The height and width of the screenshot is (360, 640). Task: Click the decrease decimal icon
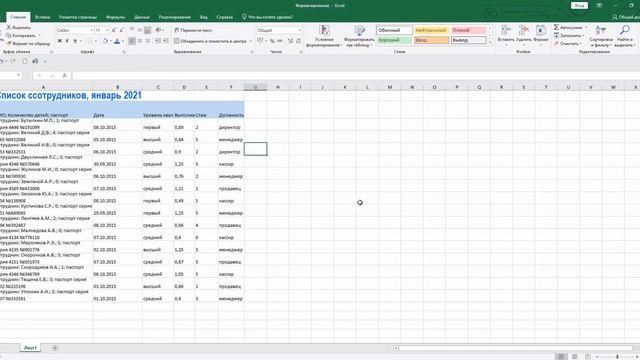[298, 41]
